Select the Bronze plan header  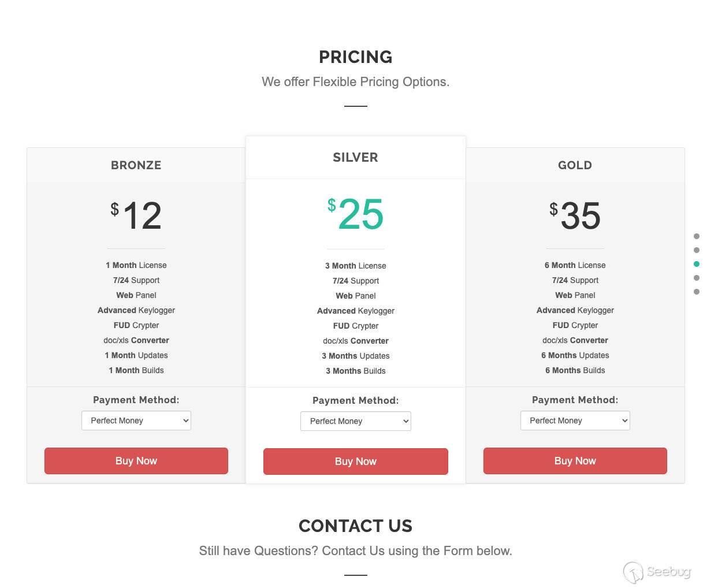coord(136,165)
